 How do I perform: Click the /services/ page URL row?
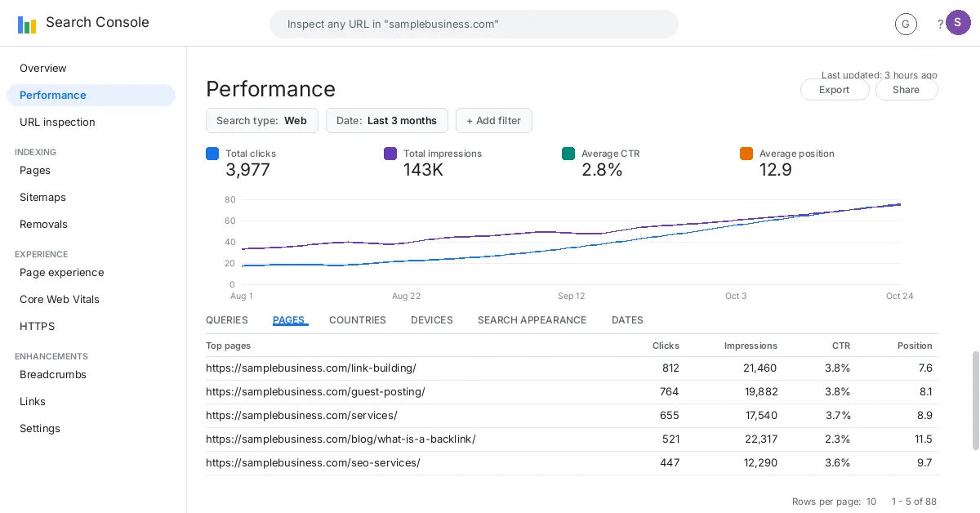tap(572, 416)
